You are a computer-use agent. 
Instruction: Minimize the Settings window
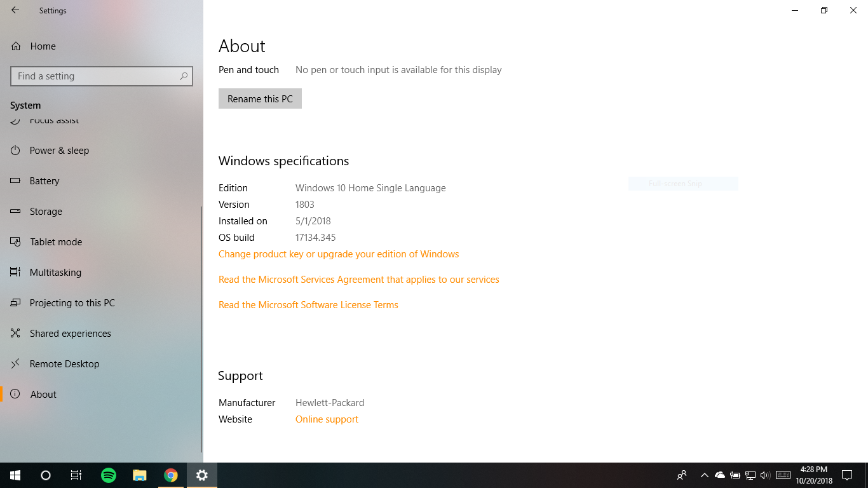pos(795,10)
